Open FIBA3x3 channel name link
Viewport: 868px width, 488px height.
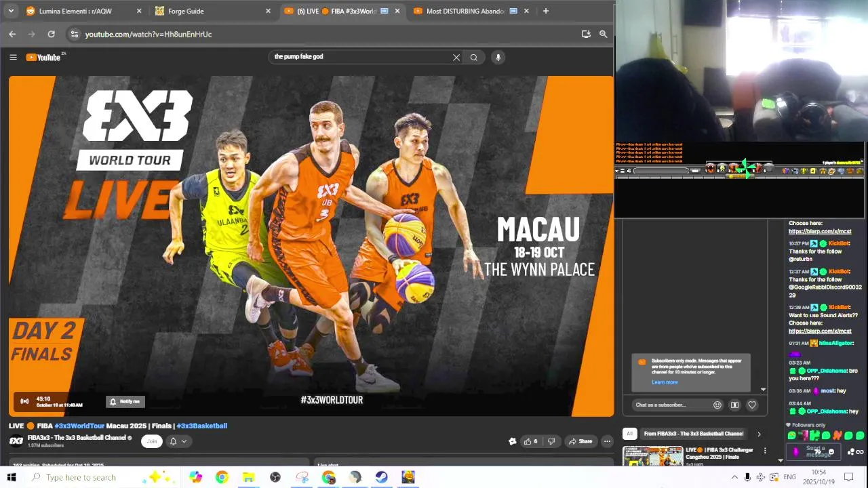[77, 438]
